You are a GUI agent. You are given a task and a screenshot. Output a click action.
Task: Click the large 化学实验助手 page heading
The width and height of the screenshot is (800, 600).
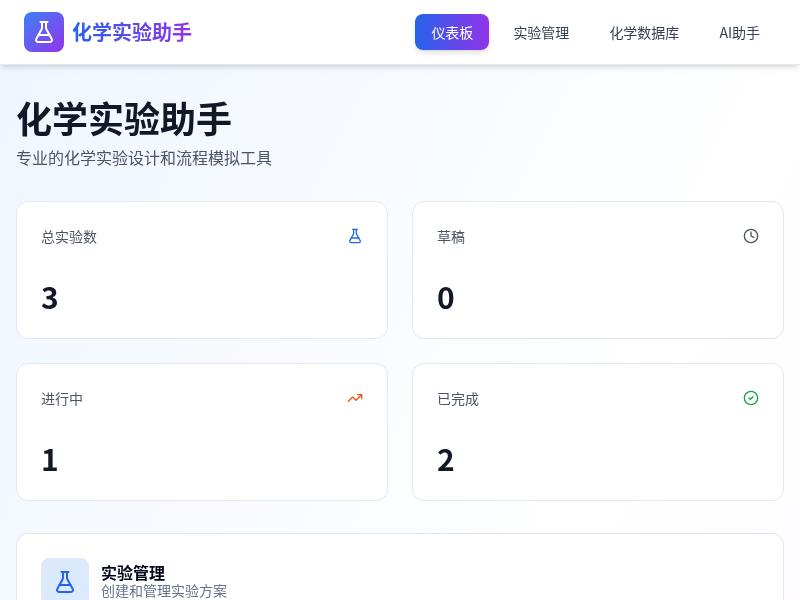pos(124,119)
